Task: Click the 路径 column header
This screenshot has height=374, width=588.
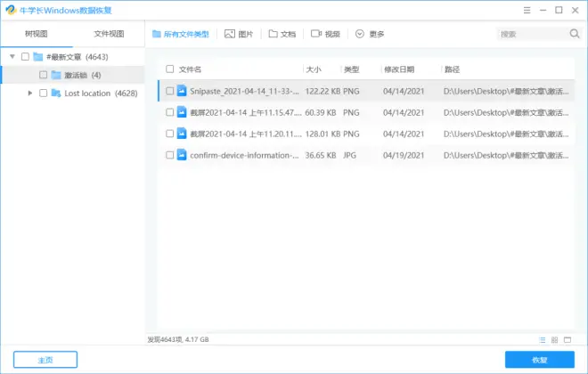Action: click(x=452, y=69)
